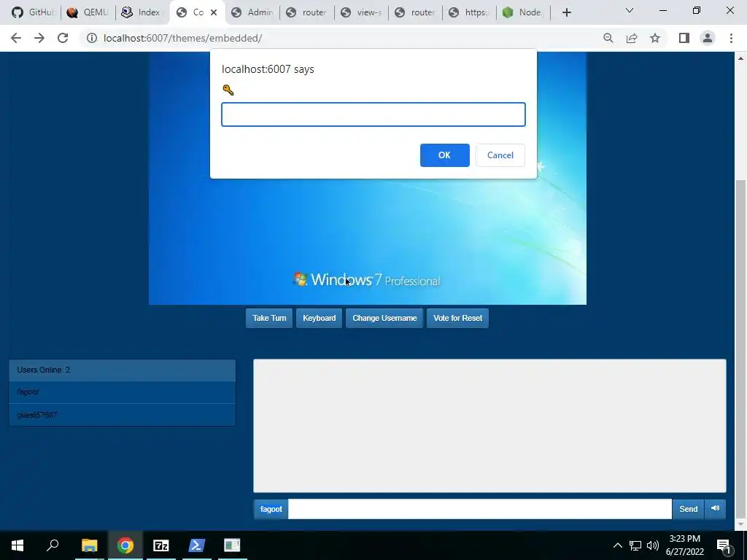Click the scrollbar up arrow

(x=741, y=58)
